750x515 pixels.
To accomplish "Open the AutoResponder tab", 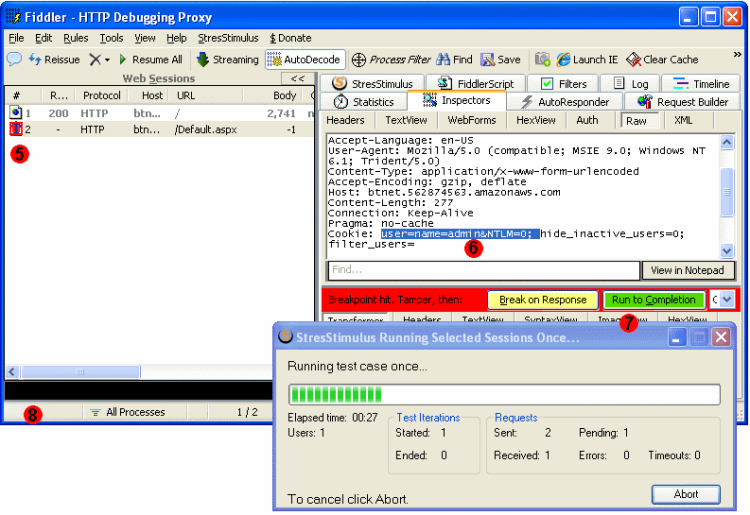I will [x=565, y=102].
